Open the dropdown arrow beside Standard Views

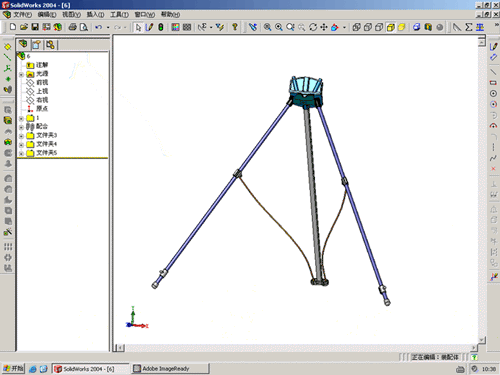[x=344, y=27]
